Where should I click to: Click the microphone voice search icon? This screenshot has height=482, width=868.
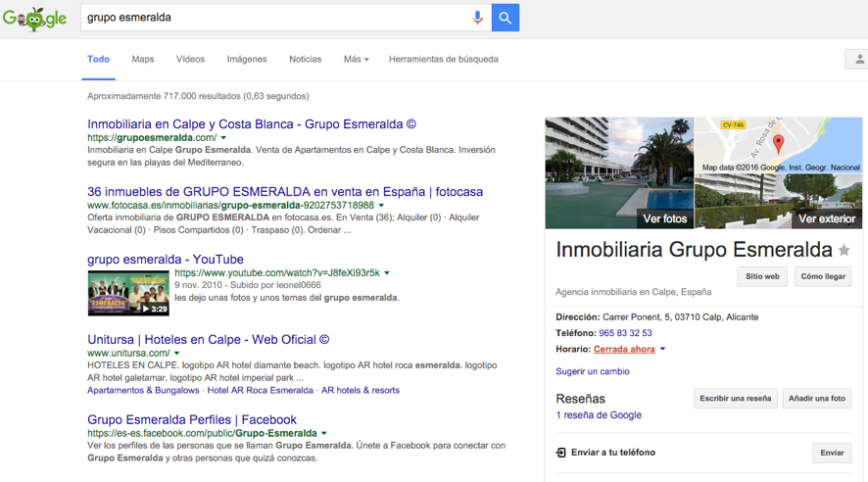(x=477, y=18)
